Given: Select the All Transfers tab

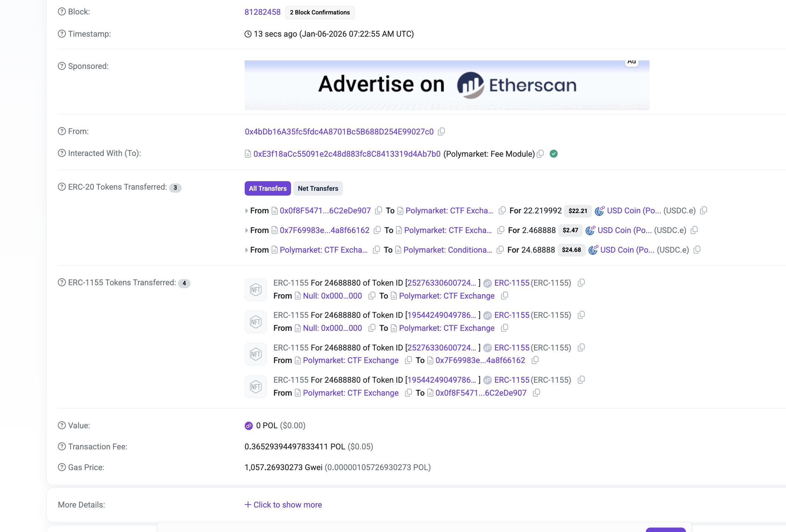Looking at the screenshot, I should [x=267, y=188].
